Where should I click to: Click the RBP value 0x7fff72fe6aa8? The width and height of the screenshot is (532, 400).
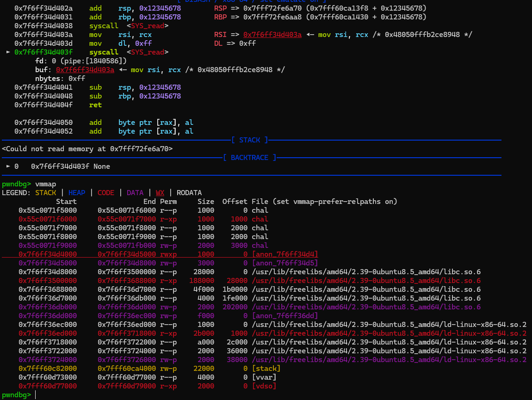click(272, 17)
